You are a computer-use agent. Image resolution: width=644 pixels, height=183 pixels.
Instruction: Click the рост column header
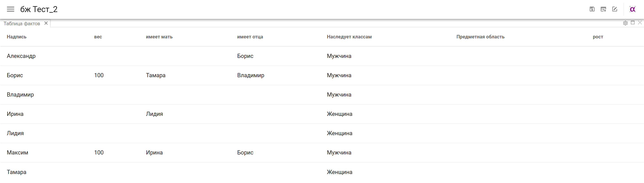pyautogui.click(x=598, y=37)
